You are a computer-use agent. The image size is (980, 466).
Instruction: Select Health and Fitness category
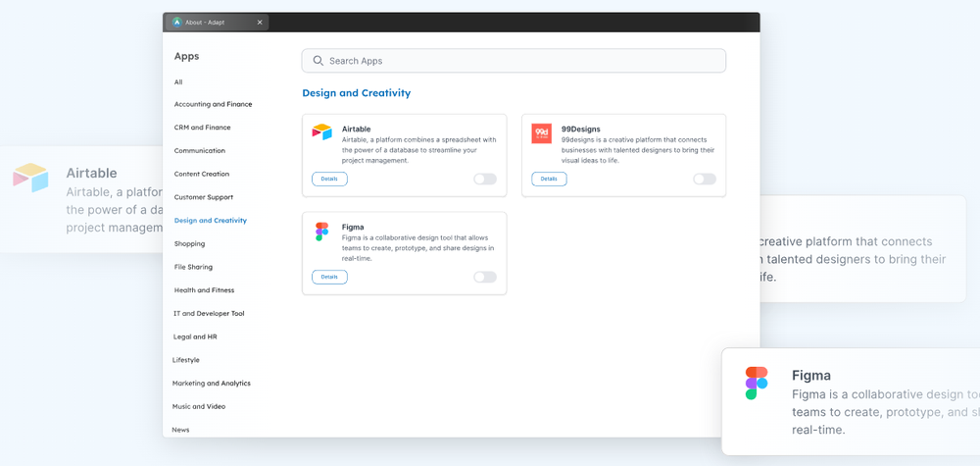coord(204,290)
